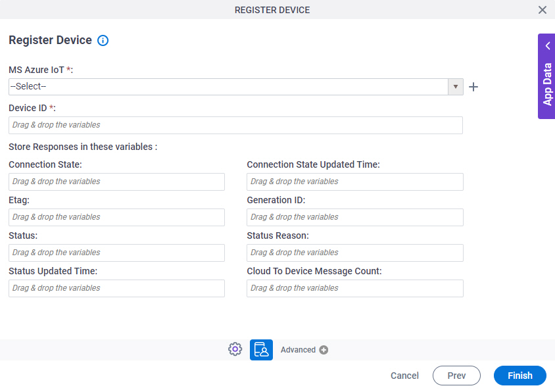Add a new MS Azure IoT configuration with plus icon
The image size is (555, 392).
tap(473, 86)
